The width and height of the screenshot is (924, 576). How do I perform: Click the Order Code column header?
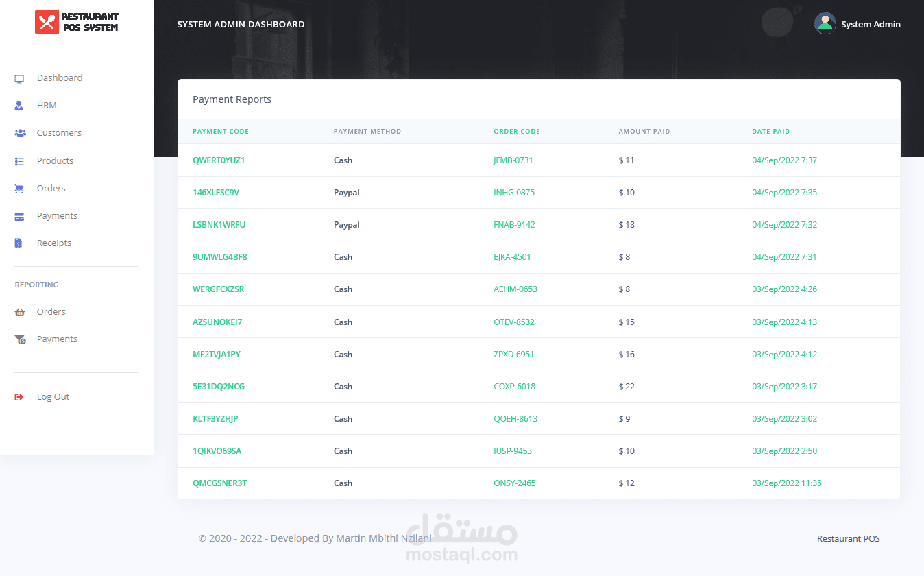pos(517,132)
